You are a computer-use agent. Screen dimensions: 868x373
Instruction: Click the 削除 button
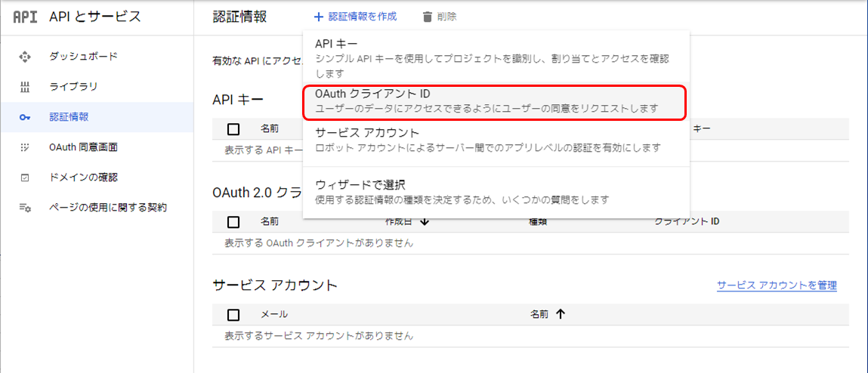(x=440, y=17)
